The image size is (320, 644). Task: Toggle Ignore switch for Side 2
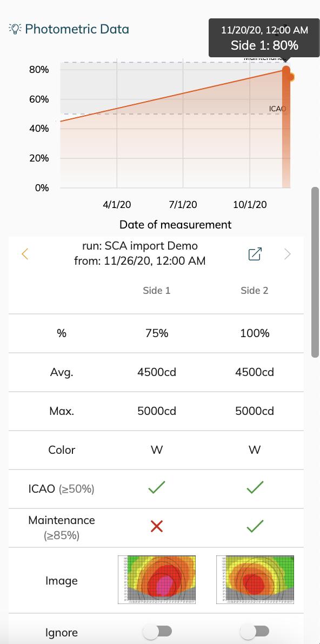255,632
